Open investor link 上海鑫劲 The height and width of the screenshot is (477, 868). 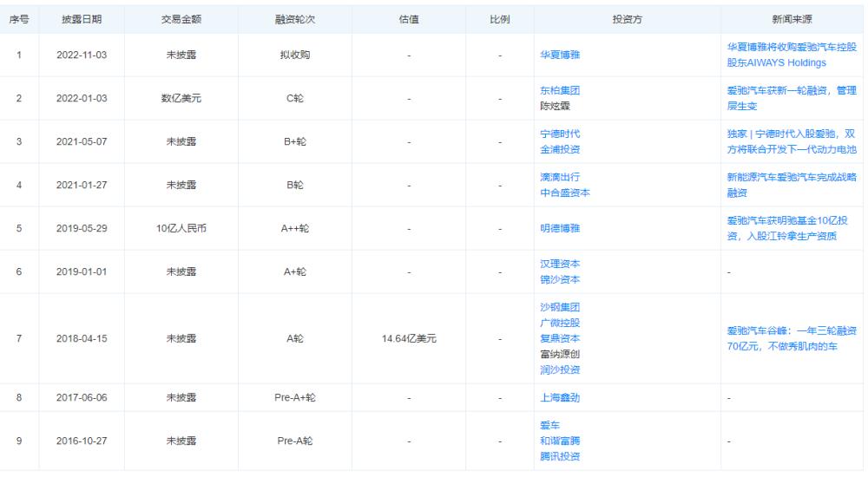[x=560, y=397]
